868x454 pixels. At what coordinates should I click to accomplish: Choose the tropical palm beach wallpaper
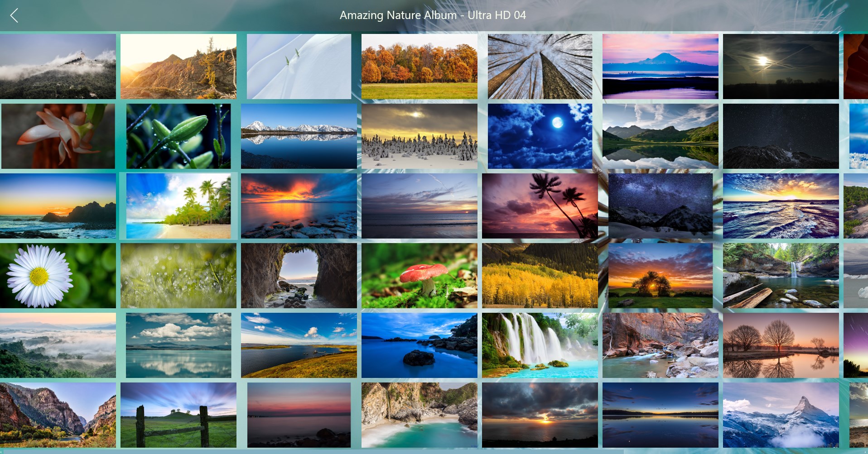point(178,206)
